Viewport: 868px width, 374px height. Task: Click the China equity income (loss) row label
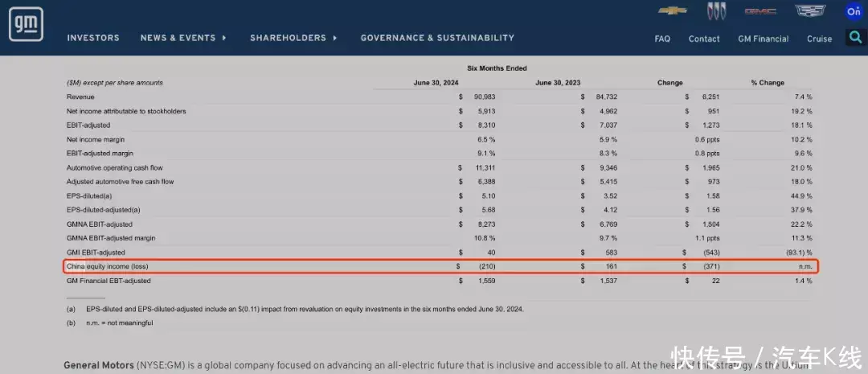click(x=107, y=266)
